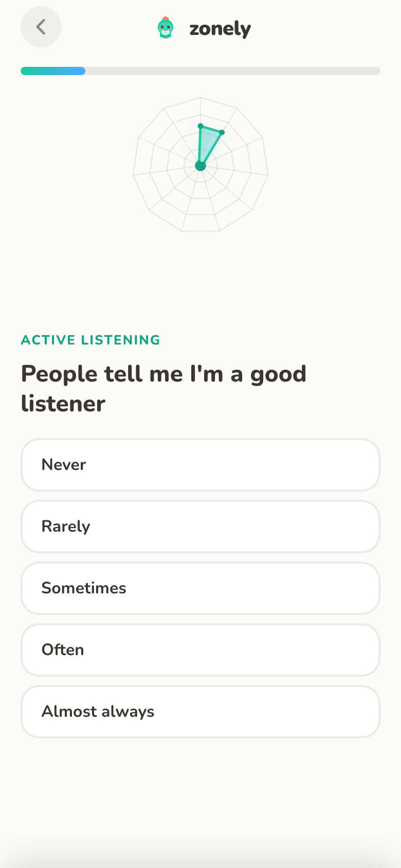Screen dimensions: 401x868
Task: Tap the right green data point on radar chart
Action: coord(222,133)
